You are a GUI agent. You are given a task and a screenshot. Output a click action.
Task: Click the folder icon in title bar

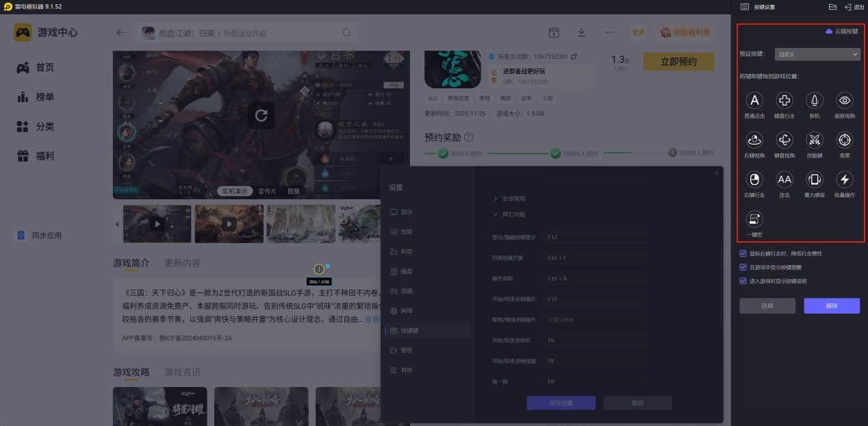pyautogui.click(x=833, y=7)
